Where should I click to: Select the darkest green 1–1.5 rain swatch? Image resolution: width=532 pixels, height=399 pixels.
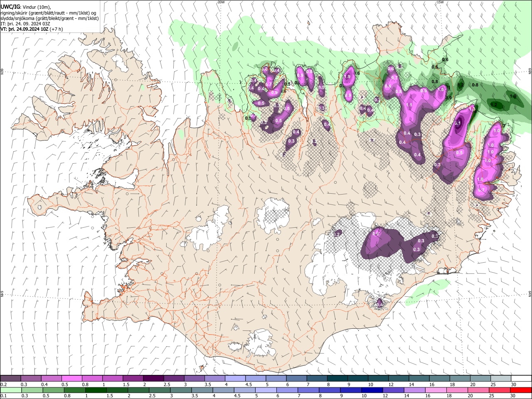point(96,390)
